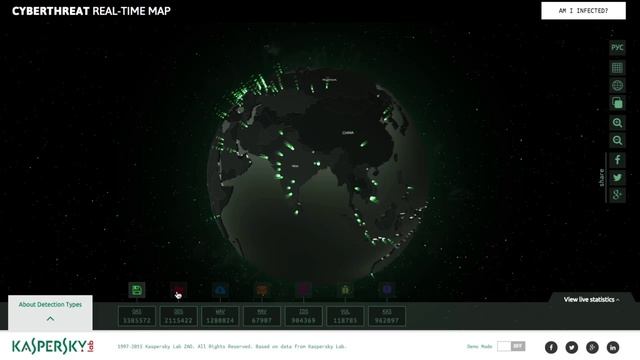This screenshot has width=640, height=360.
Task: Expand the About Detection Types panel
Action: (50, 312)
